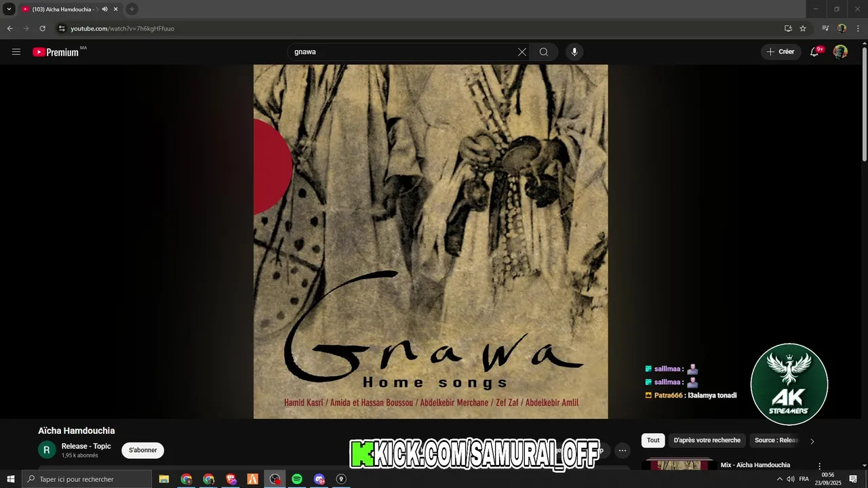Open OBS Studio taskbar icon

[x=275, y=479]
